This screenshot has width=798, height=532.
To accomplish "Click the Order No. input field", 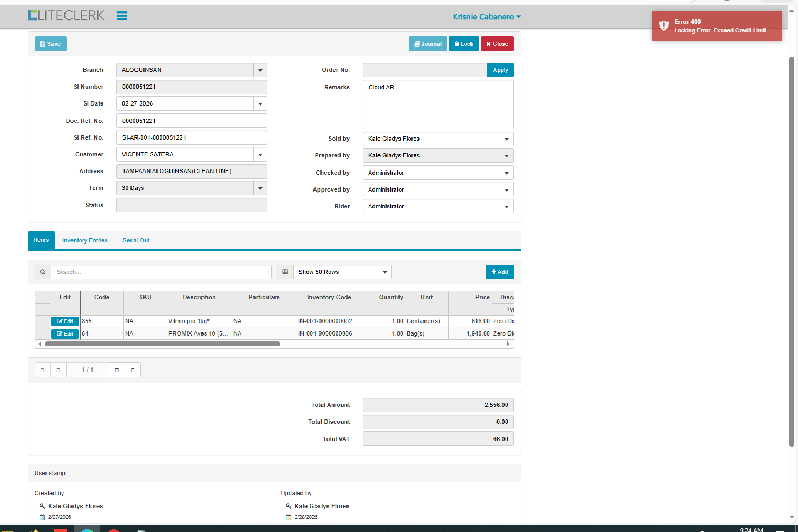I will pos(424,70).
